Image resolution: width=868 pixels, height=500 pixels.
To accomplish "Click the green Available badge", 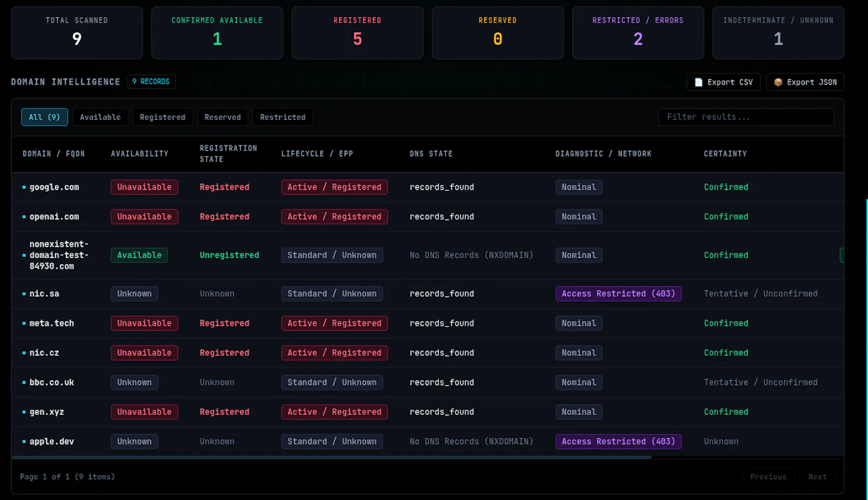I will [139, 255].
